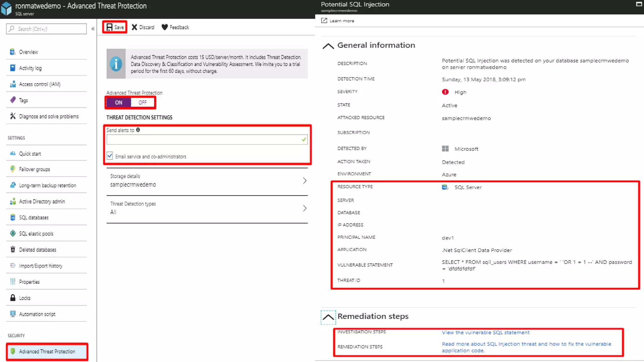
Task: Click the Learn more link
Action: [x=341, y=21]
